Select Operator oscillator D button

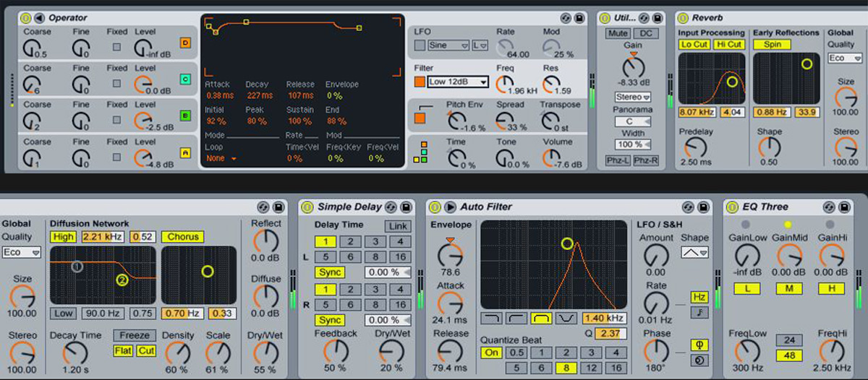tap(185, 43)
